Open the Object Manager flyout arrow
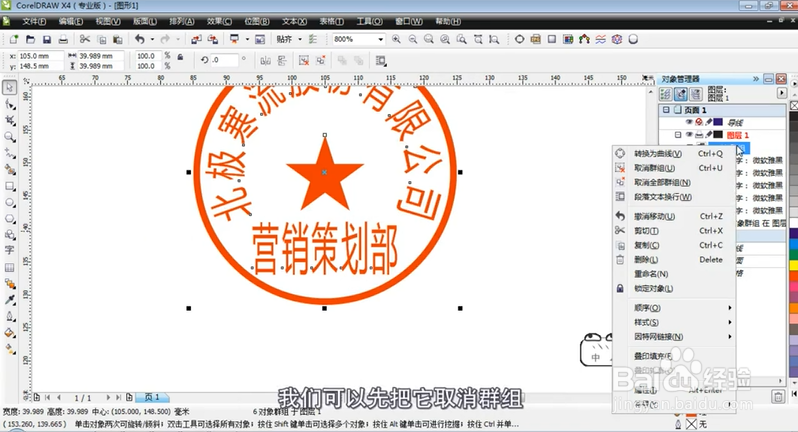This screenshot has height=432, width=798. pos(782,93)
